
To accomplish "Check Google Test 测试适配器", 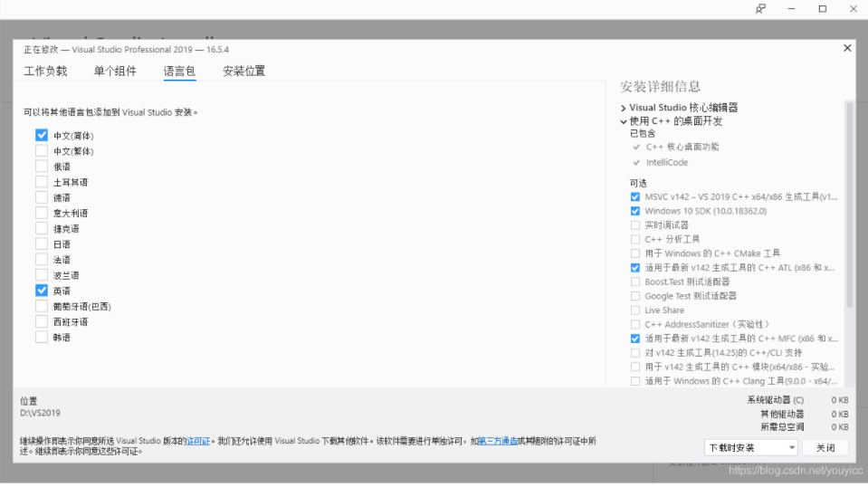I will (635, 295).
